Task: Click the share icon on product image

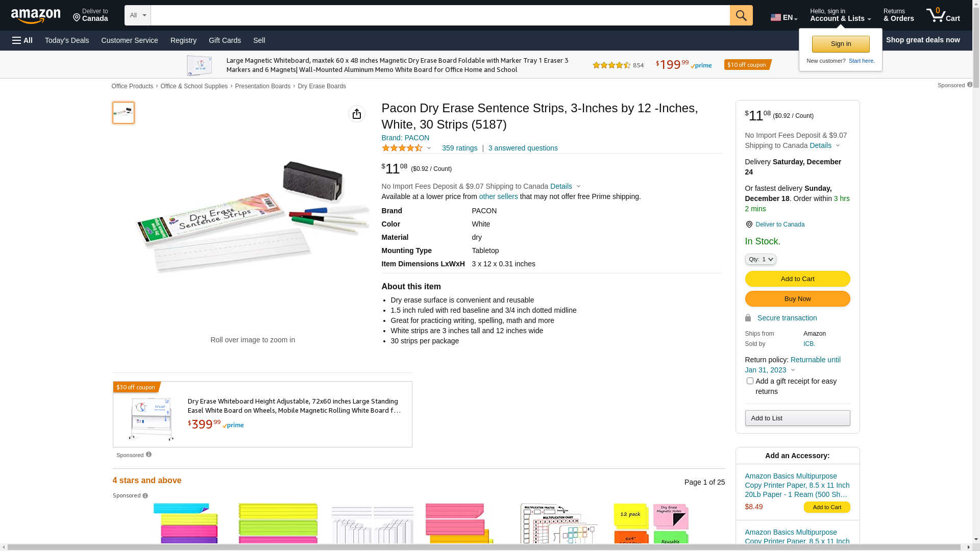Action: pos(357,114)
